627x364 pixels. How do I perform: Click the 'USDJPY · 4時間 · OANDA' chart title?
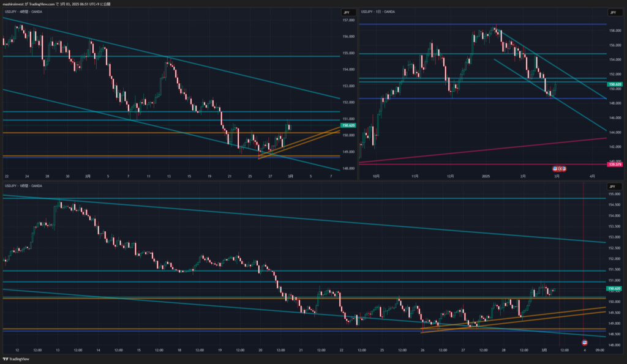pos(24,12)
